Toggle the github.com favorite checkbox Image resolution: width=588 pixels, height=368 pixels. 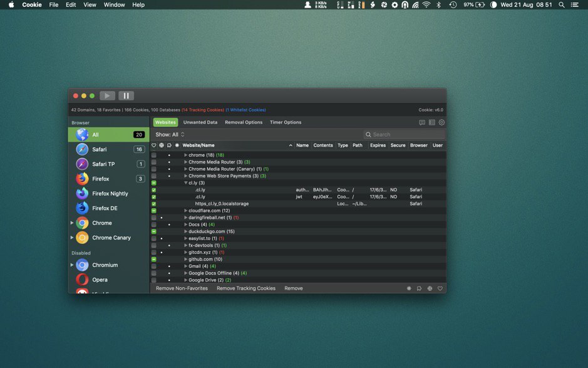point(154,259)
